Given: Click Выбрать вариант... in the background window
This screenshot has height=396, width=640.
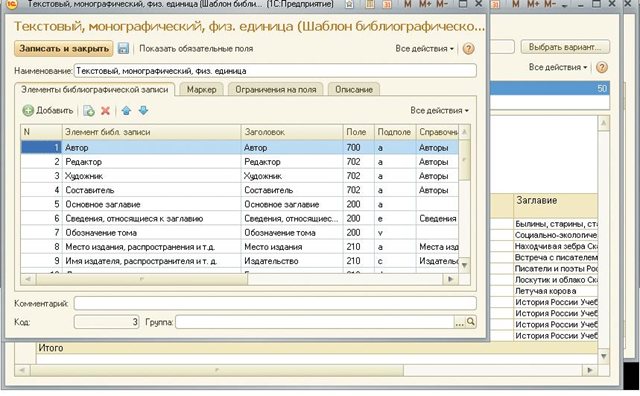Looking at the screenshot, I should click(565, 47).
